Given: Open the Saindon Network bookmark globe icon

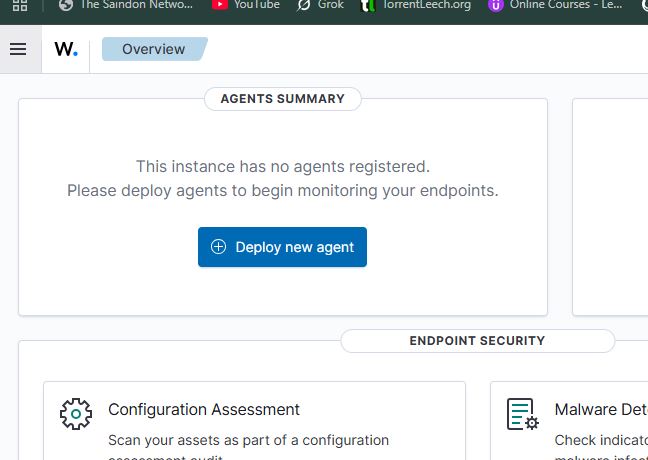Looking at the screenshot, I should (66, 5).
